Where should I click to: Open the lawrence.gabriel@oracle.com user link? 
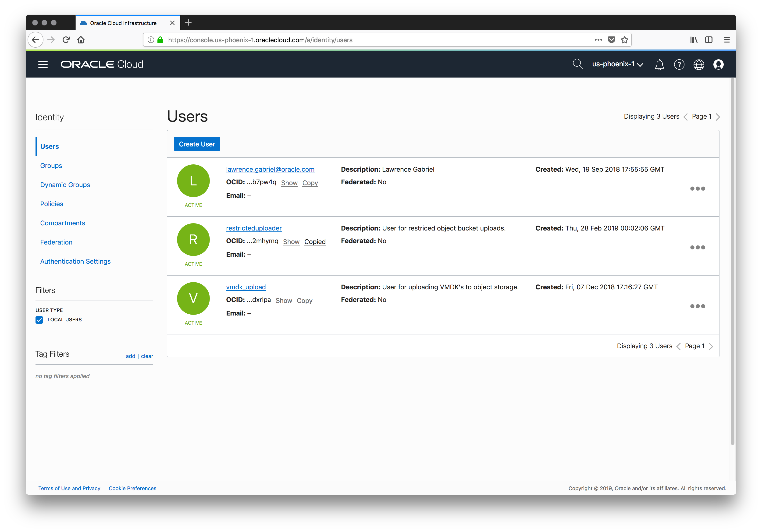click(x=270, y=169)
